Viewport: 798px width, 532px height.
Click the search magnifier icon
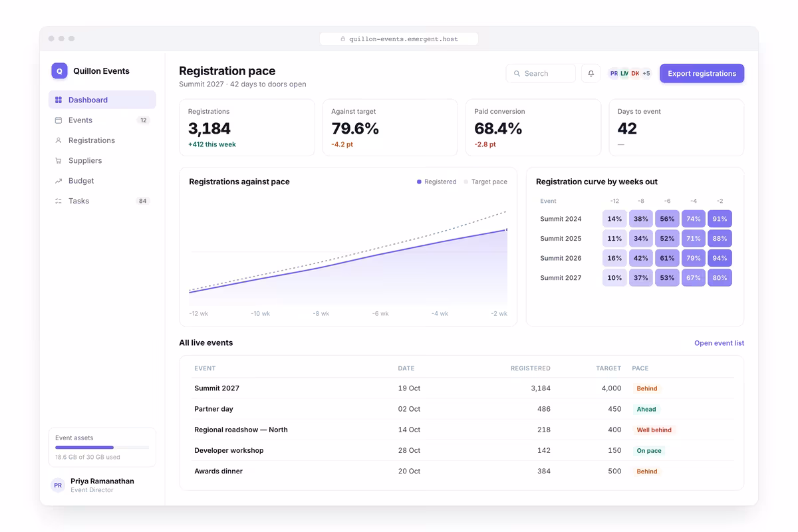(517, 74)
